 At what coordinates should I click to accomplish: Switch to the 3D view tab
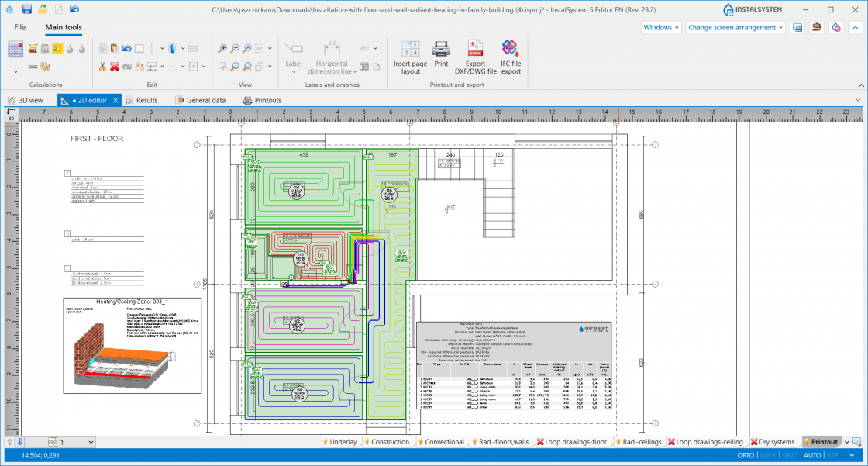point(29,99)
